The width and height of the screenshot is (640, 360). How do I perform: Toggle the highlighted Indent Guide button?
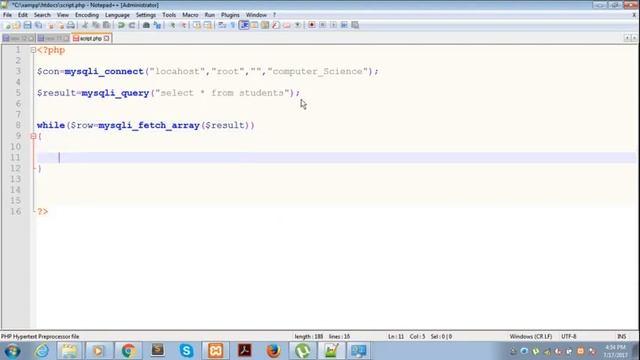pos(244,25)
